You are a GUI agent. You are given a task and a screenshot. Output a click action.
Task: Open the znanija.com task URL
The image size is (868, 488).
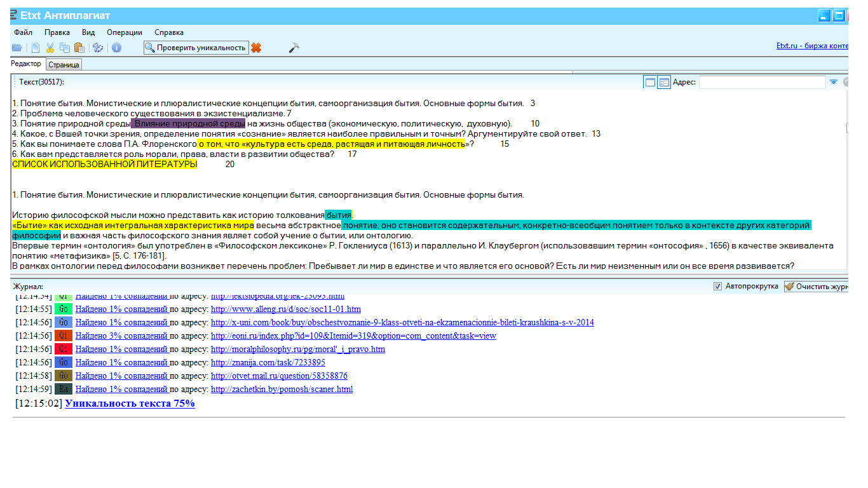tap(268, 363)
